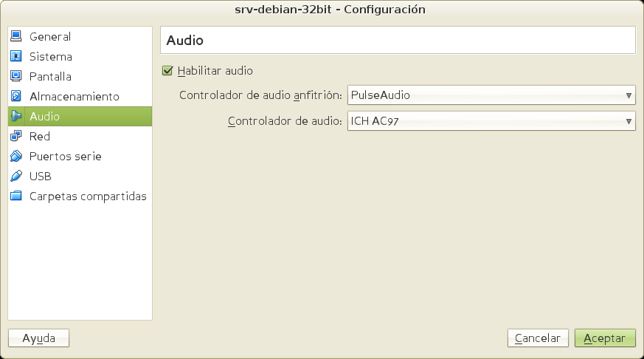Viewport: 644px width, 359px height.
Task: Click the Sistema chip icon
Action: (x=16, y=56)
